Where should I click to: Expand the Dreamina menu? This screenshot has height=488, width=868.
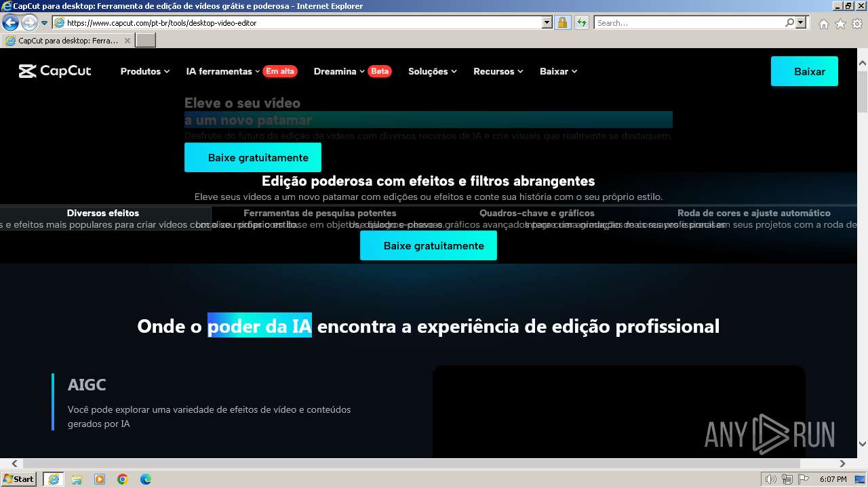point(339,71)
